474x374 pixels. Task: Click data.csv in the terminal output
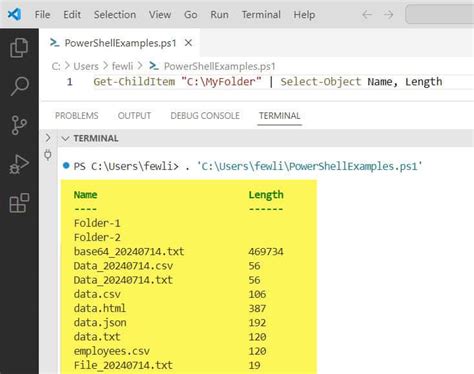coord(97,294)
